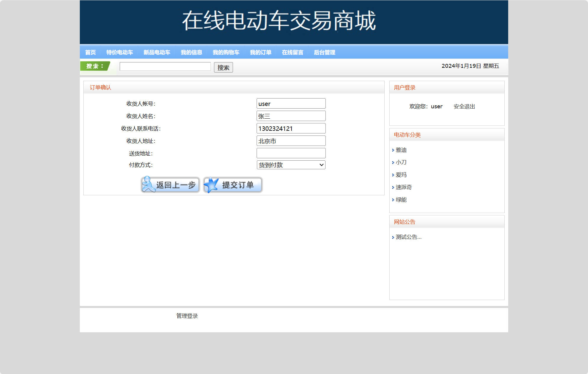Click the arrow icon beside 速派奇 category
588x374 pixels.
[x=393, y=187]
